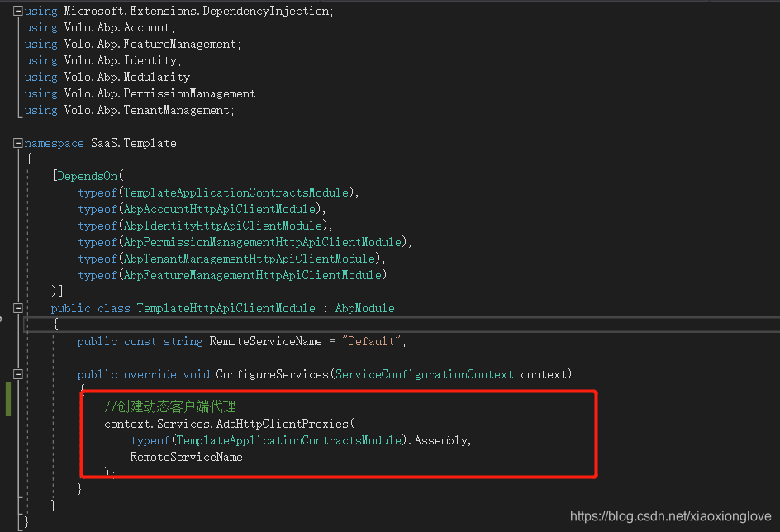Screen dimensions: 780x532
Task: Collapse the using directives block at top
Action: (17, 10)
